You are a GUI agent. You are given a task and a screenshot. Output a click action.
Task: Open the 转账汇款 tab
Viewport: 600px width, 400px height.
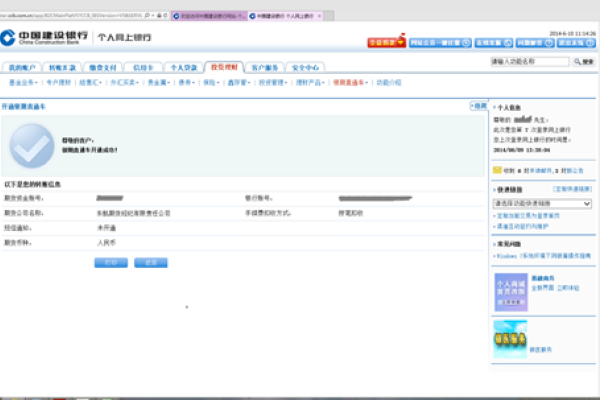click(x=62, y=67)
